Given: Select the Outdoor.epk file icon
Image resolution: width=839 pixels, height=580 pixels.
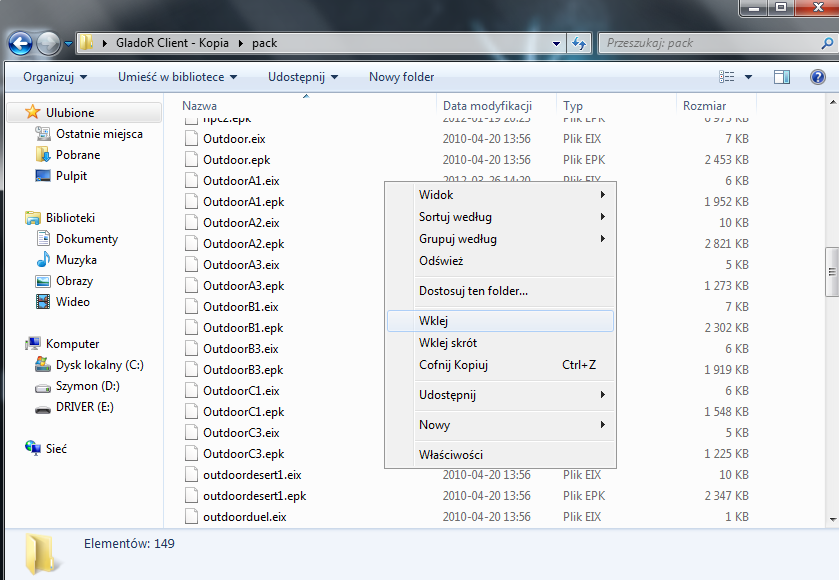Looking at the screenshot, I should (x=191, y=159).
